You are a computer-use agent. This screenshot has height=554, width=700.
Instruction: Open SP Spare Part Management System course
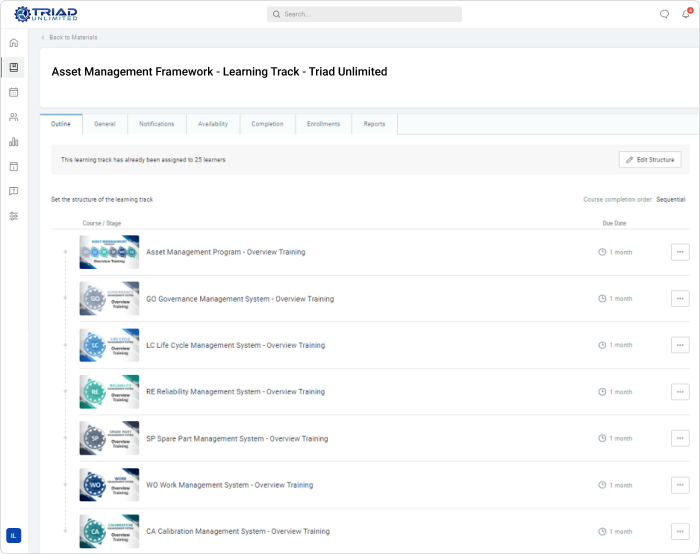click(x=237, y=439)
